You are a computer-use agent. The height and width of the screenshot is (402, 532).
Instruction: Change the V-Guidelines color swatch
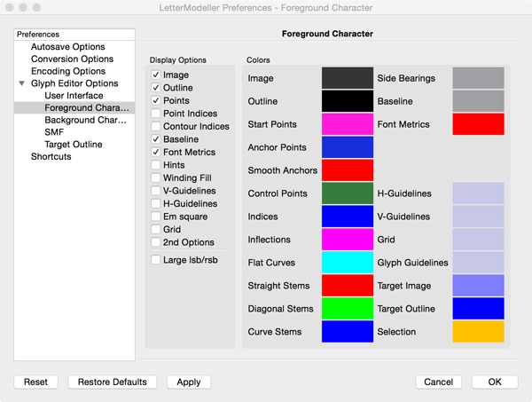(x=479, y=217)
